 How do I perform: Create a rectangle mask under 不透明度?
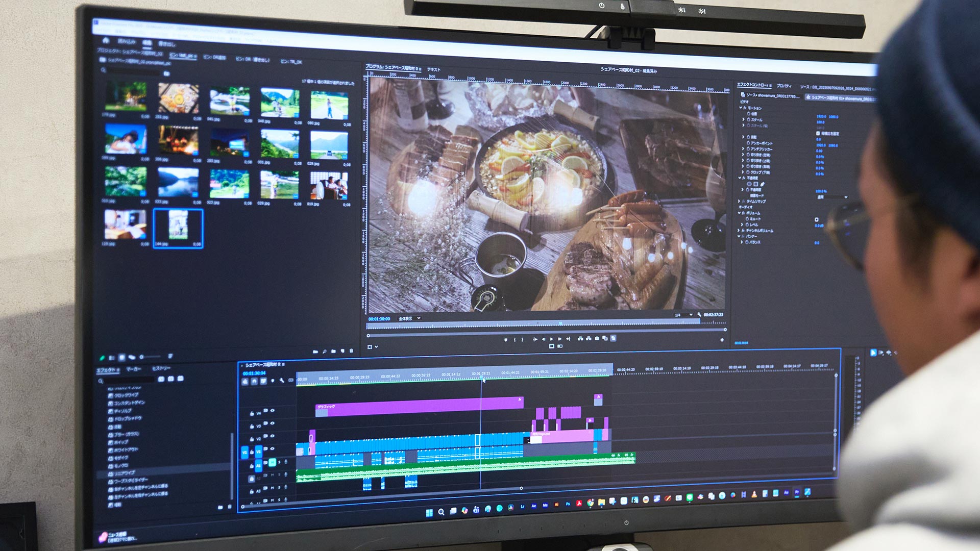[756, 184]
